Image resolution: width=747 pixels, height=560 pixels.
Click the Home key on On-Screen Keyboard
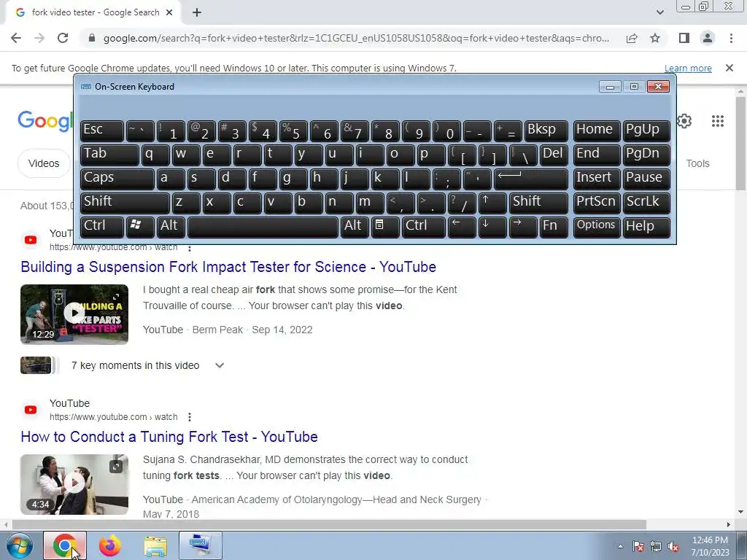597,130
